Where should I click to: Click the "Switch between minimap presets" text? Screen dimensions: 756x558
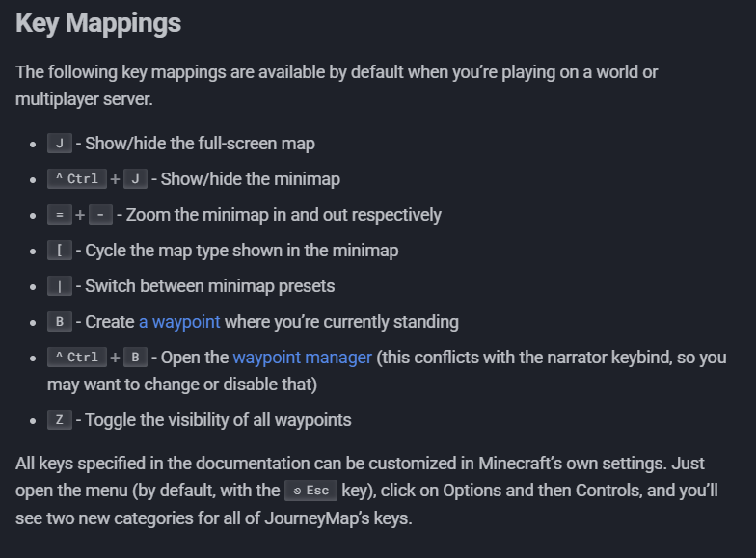tap(210, 286)
